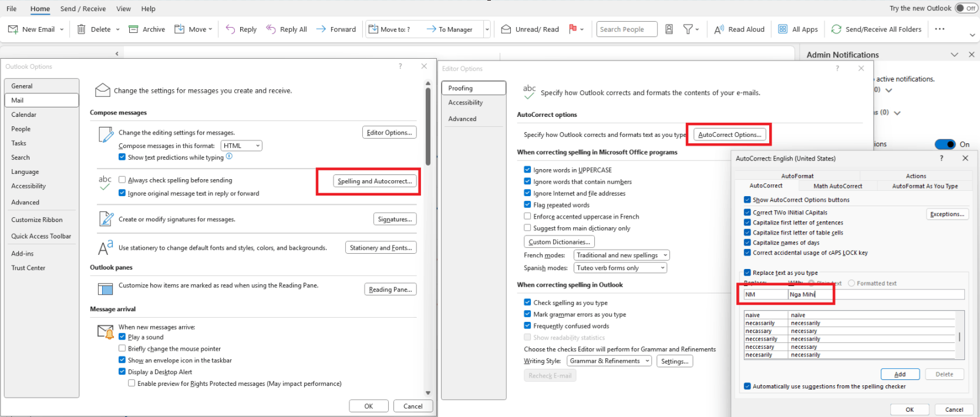Click the help question mark in AutoCorrect dialog
This screenshot has width=980, height=417.
pos(942,158)
